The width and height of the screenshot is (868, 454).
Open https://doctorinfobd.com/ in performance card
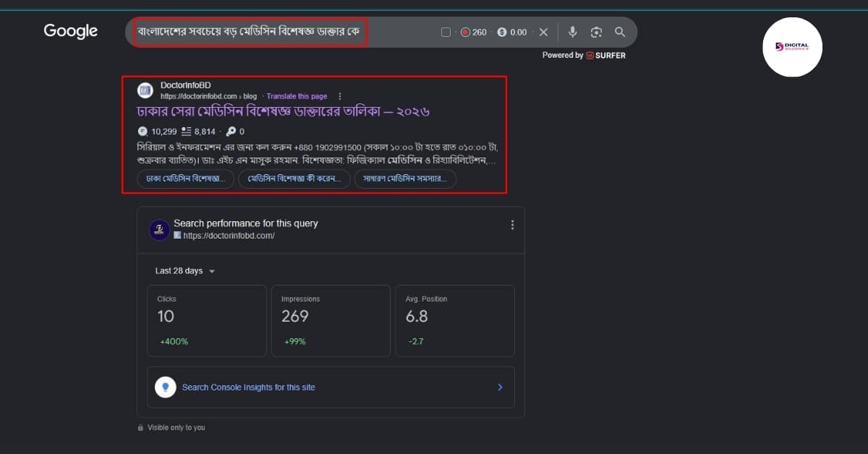tap(229, 236)
